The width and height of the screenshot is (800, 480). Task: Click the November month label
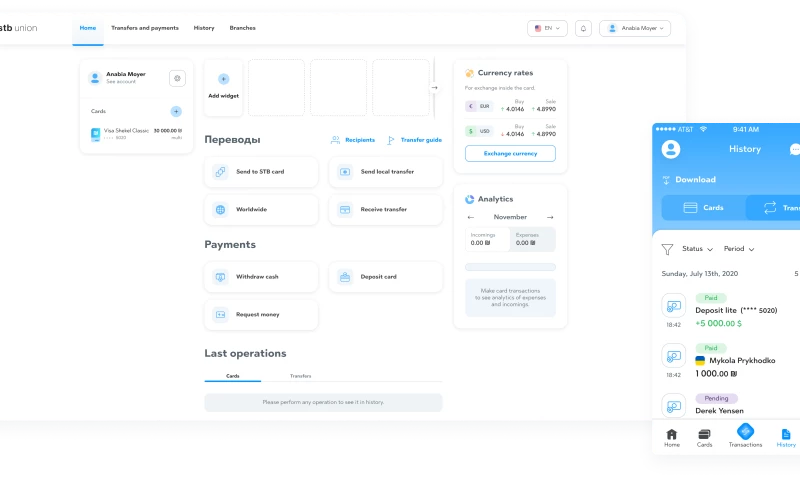[x=510, y=217]
